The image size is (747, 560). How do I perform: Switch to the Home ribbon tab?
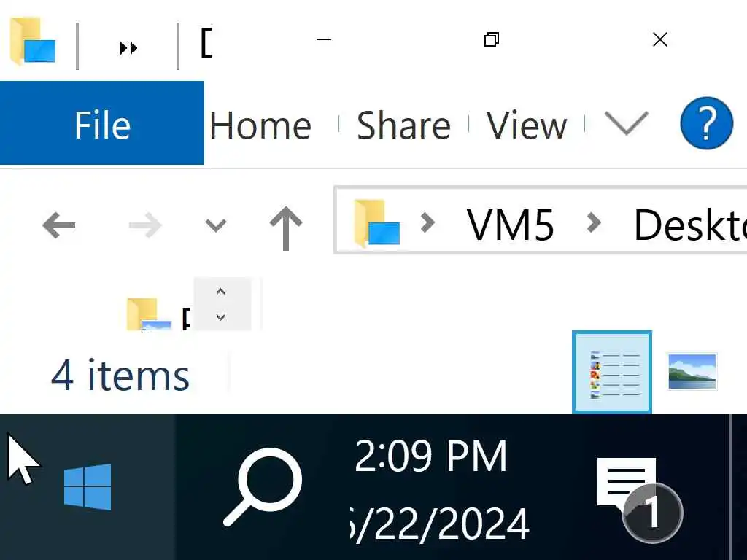(x=260, y=125)
